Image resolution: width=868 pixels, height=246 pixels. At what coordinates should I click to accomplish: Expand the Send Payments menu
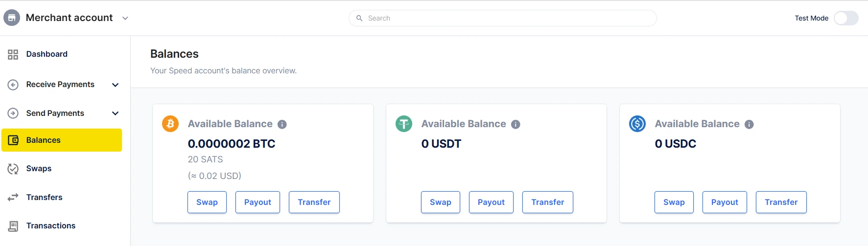pyautogui.click(x=116, y=113)
